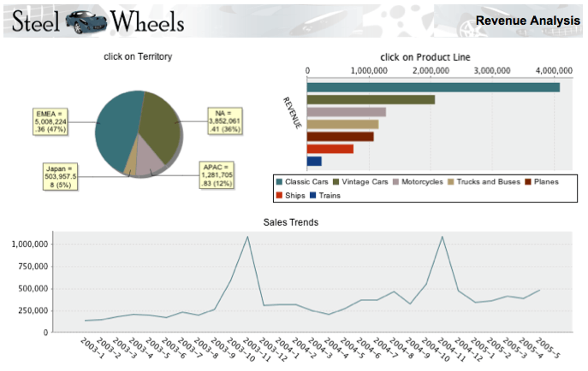588x371 pixels.
Task: Click the 'click on Territory' chart title
Action: tap(138, 56)
